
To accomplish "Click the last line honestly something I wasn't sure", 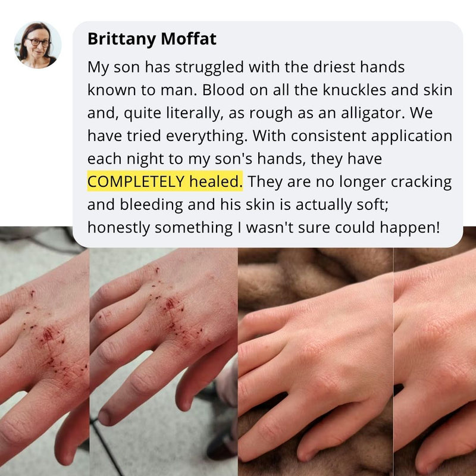I will coord(264,227).
